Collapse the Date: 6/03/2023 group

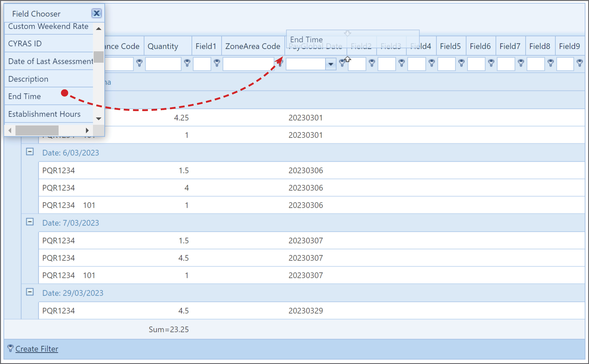coord(30,152)
